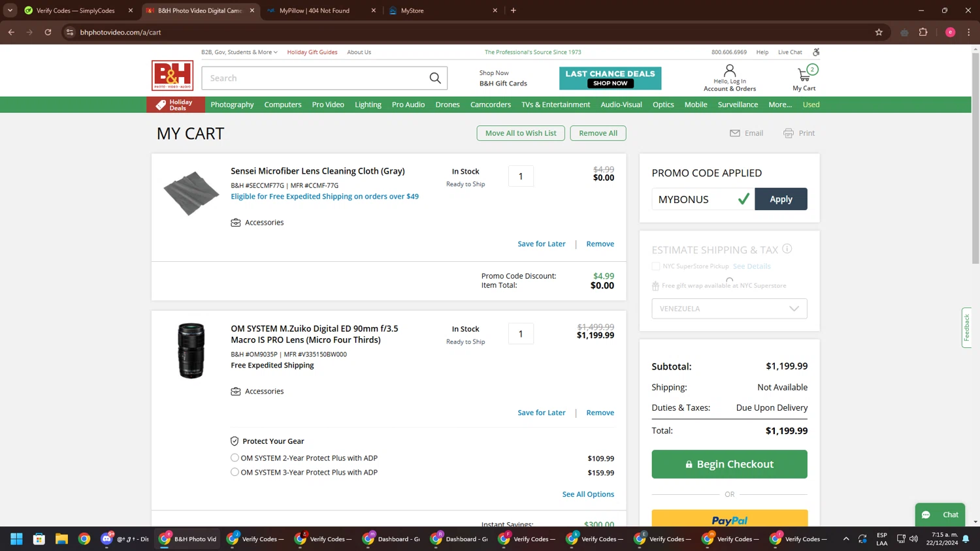Click See All Options link

[588, 494]
